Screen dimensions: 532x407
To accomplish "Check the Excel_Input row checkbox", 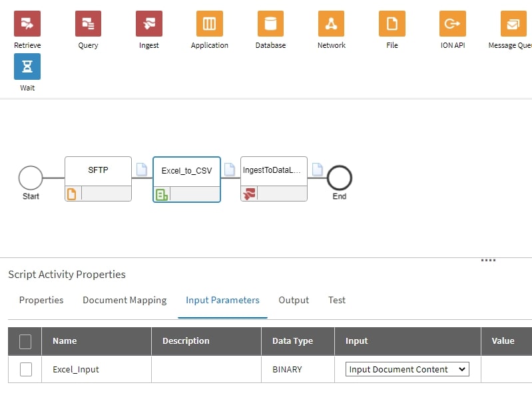I will click(x=26, y=369).
